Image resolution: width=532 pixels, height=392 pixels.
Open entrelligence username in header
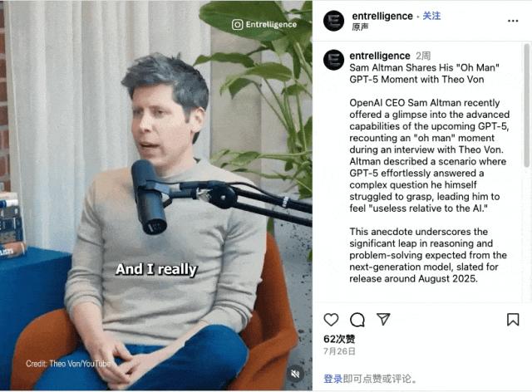(x=382, y=16)
